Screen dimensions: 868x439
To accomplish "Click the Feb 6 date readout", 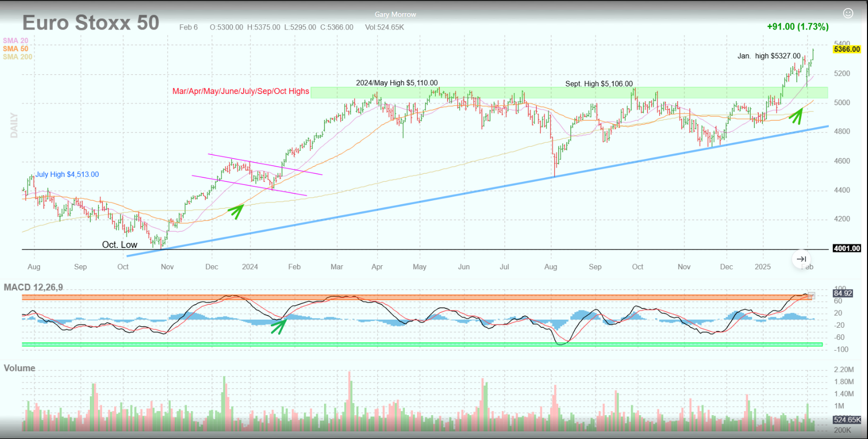I will point(188,27).
